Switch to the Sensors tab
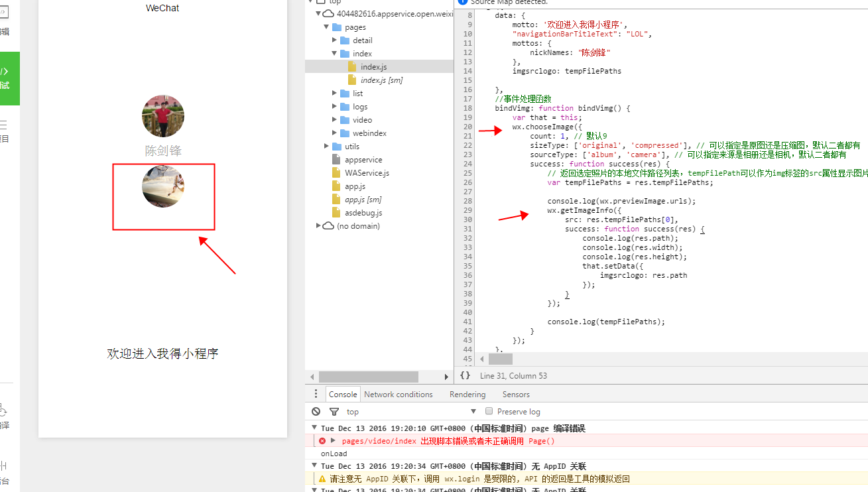The image size is (868, 492). 516,394
